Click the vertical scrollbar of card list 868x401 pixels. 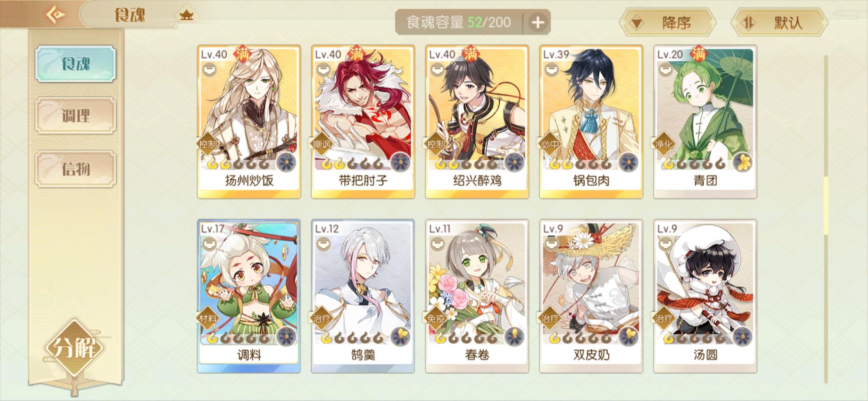point(826,219)
